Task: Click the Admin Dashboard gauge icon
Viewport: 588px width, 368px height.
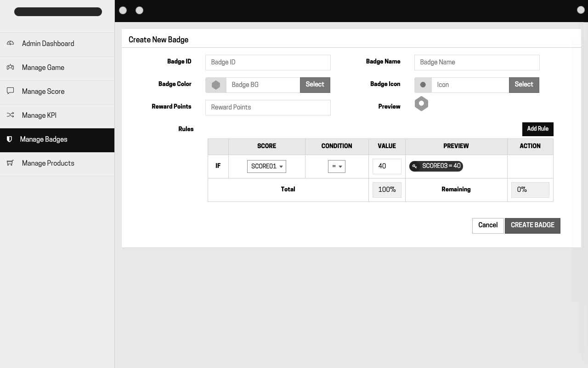Action: click(10, 43)
